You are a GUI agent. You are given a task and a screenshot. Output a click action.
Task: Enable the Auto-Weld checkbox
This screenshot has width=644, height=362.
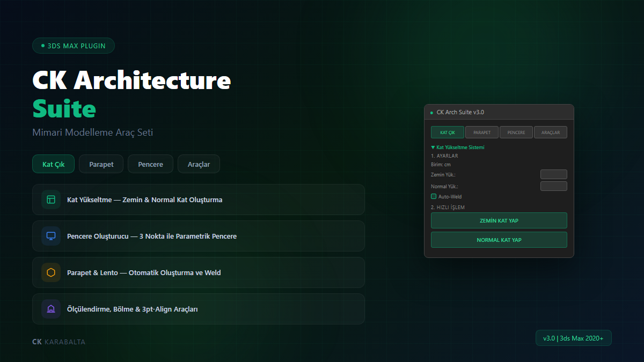(434, 197)
